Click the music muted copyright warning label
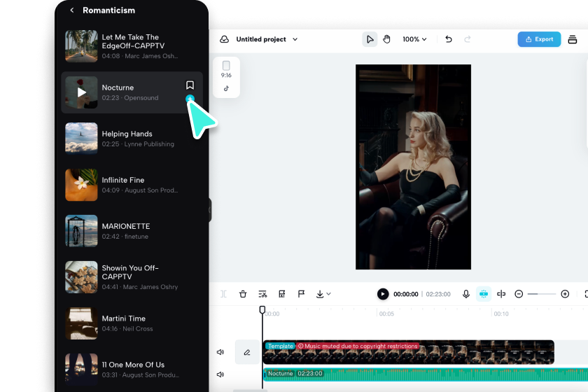This screenshot has height=392, width=588. 358,346
